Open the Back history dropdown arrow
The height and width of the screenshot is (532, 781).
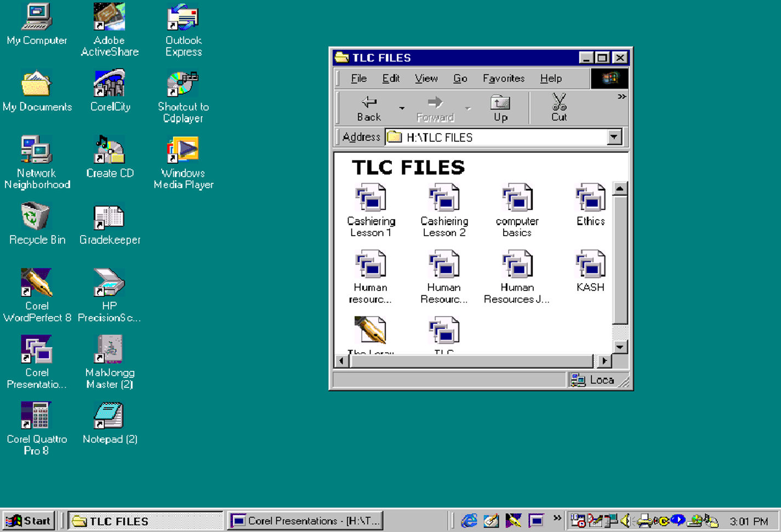tap(402, 108)
